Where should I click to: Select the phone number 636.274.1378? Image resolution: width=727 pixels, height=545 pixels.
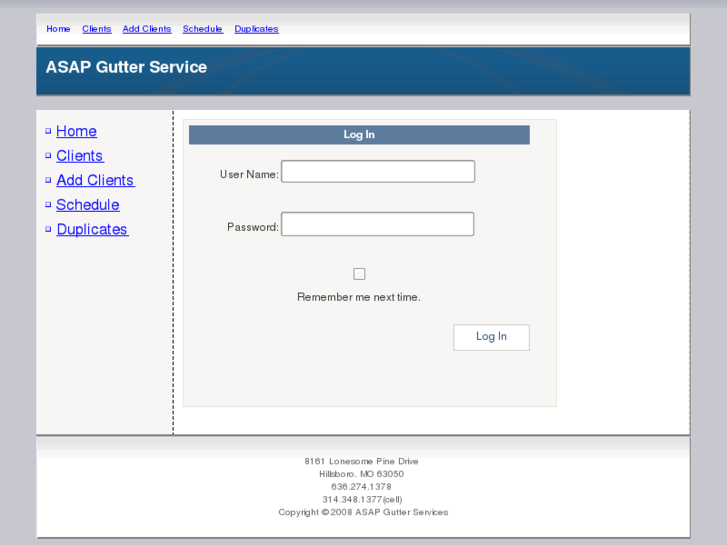[x=361, y=487]
